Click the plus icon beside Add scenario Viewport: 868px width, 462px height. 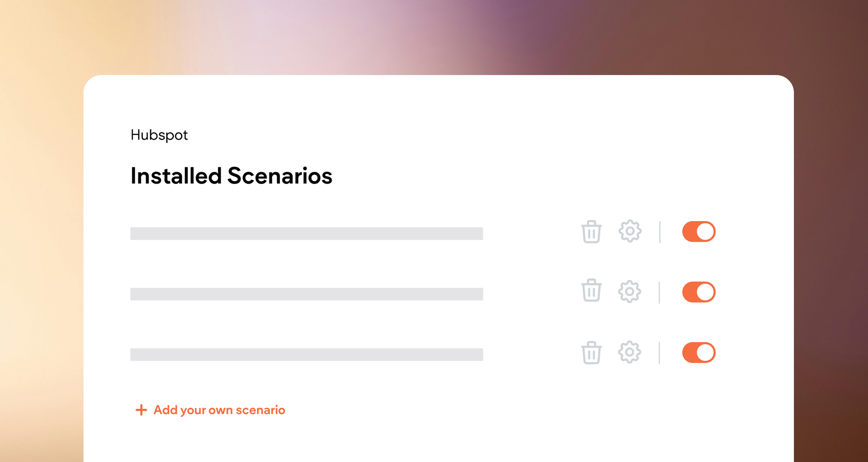point(141,410)
